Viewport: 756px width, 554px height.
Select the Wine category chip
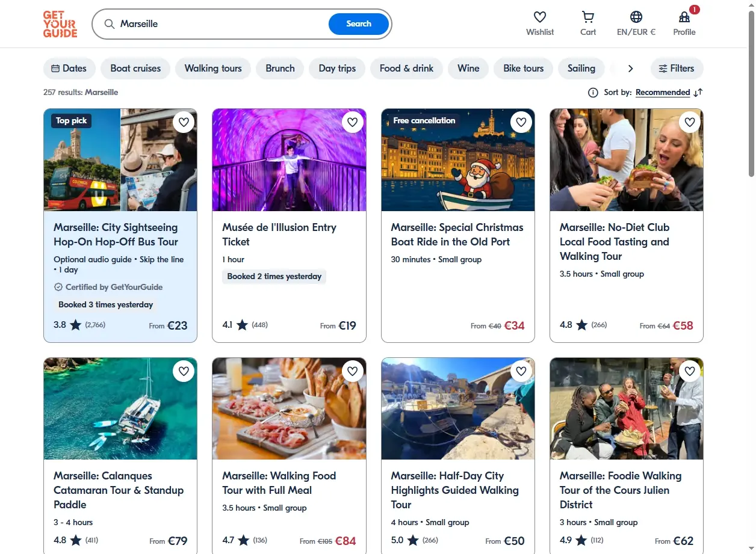(468, 69)
